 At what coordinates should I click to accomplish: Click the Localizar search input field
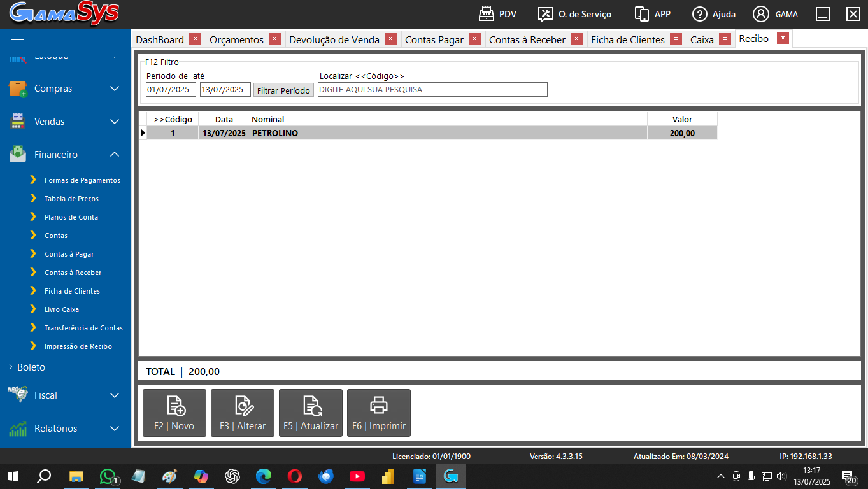click(x=432, y=90)
